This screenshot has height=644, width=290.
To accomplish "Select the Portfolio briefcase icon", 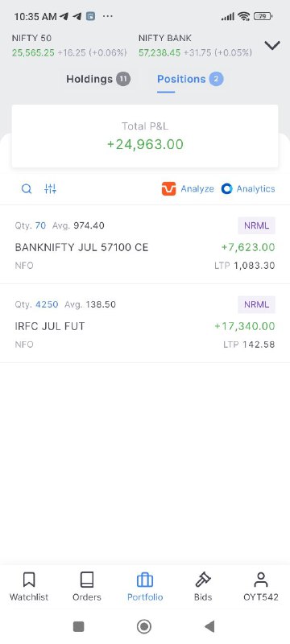I will tap(144, 580).
